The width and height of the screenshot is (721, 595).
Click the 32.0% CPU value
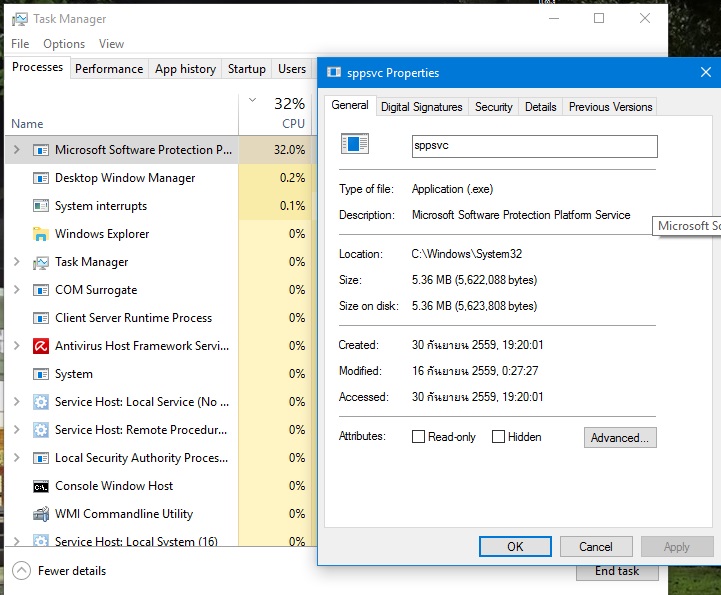pos(289,150)
